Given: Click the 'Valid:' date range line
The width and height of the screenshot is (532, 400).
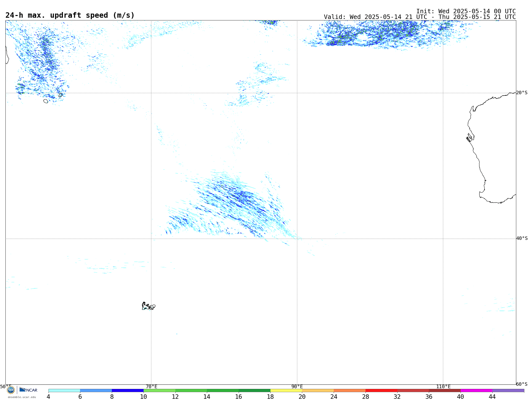Looking at the screenshot, I should tap(420, 17).
